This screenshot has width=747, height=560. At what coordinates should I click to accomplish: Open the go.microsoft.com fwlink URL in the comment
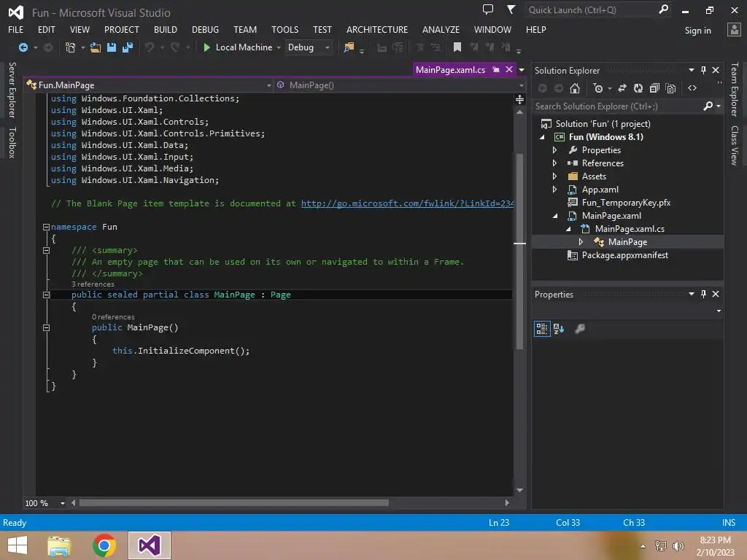coord(407,203)
